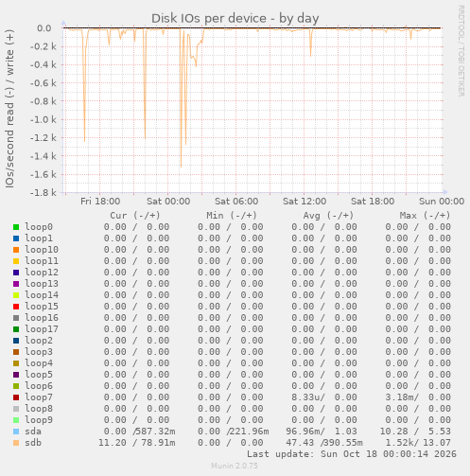Click the loop17 dark green swatch
470x476 pixels.
click(x=16, y=329)
